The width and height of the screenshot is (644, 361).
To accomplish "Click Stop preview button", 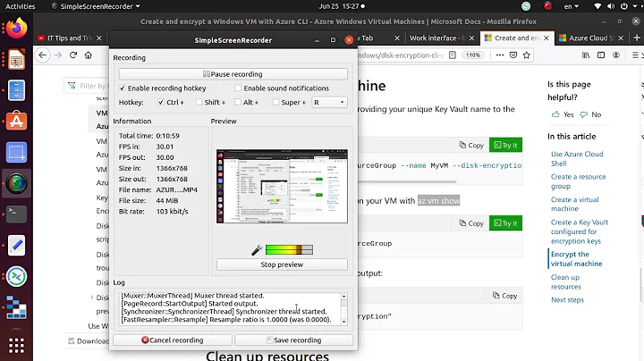I will click(282, 264).
